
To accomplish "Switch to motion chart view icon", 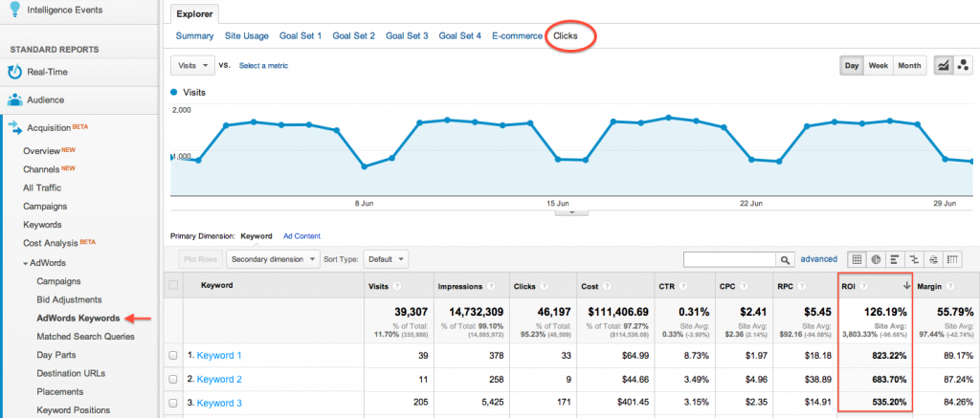I will tap(965, 65).
